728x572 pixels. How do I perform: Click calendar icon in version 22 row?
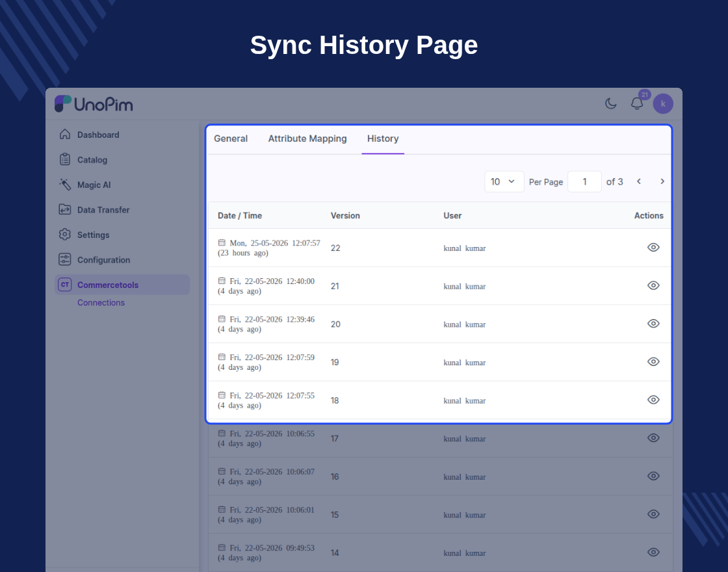[x=222, y=242]
